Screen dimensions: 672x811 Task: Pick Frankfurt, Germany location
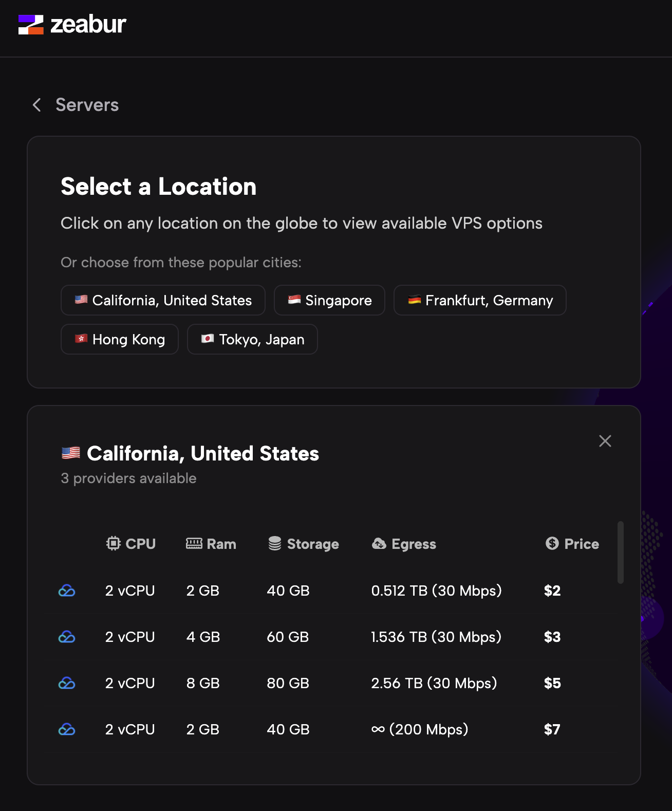[480, 300]
